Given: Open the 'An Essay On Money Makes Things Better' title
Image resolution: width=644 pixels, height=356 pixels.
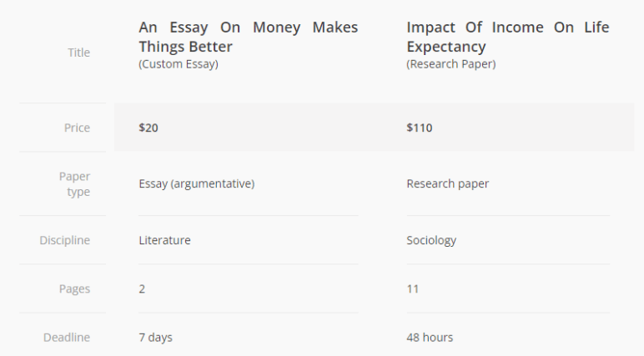Looking at the screenshot, I should click(x=248, y=37).
